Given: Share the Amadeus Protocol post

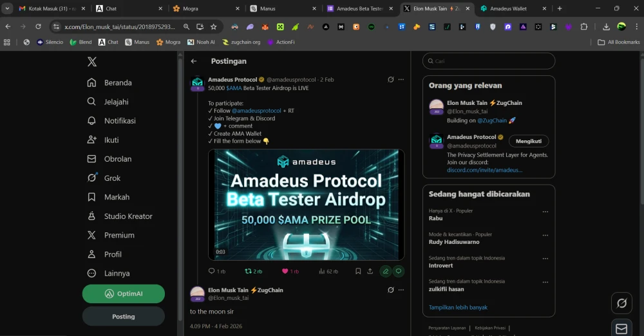Looking at the screenshot, I should (x=370, y=271).
